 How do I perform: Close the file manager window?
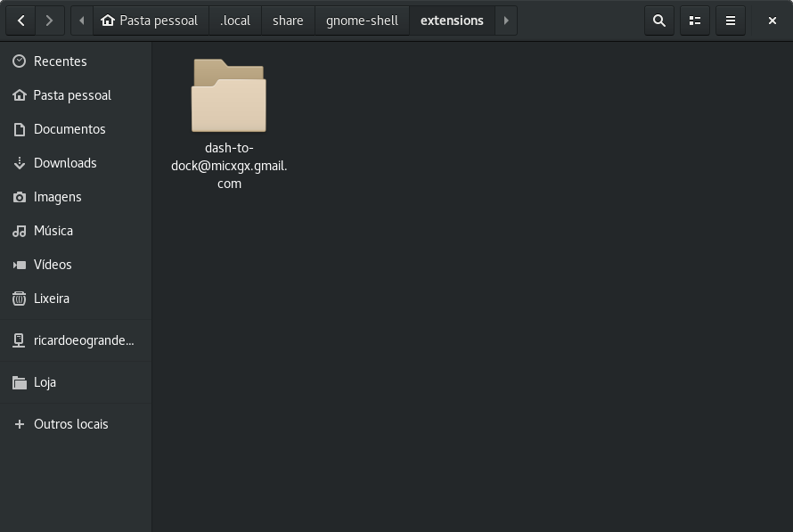773,20
